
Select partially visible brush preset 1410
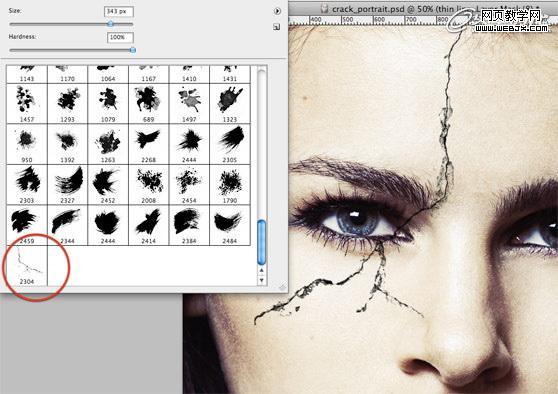click(x=189, y=74)
